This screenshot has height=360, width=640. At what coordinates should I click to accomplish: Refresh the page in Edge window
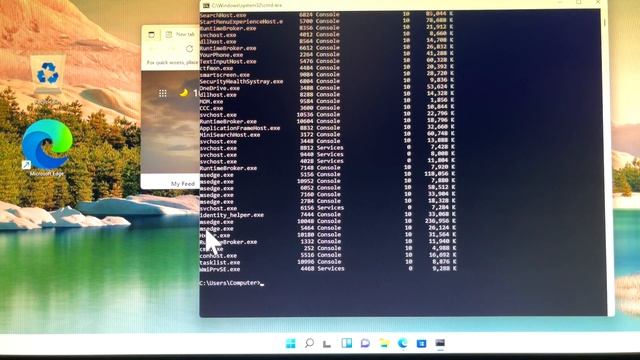[189, 49]
